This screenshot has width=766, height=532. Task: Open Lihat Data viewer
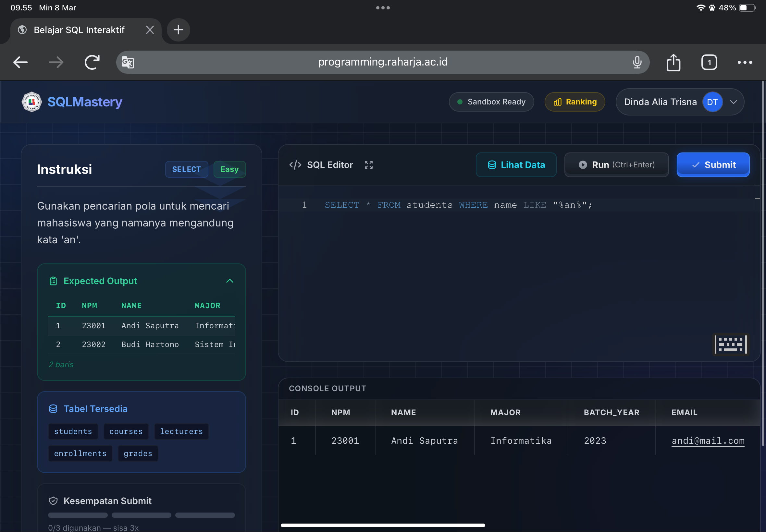click(516, 165)
